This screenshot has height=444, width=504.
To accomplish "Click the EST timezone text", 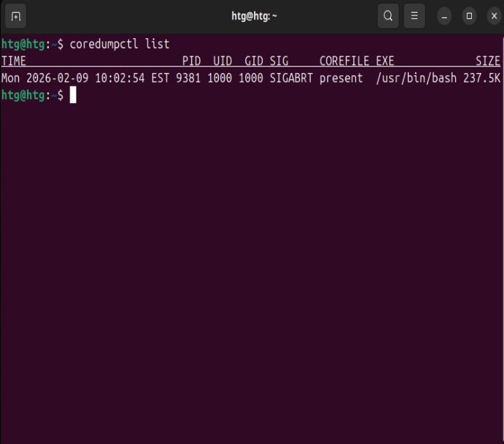I will [160, 78].
